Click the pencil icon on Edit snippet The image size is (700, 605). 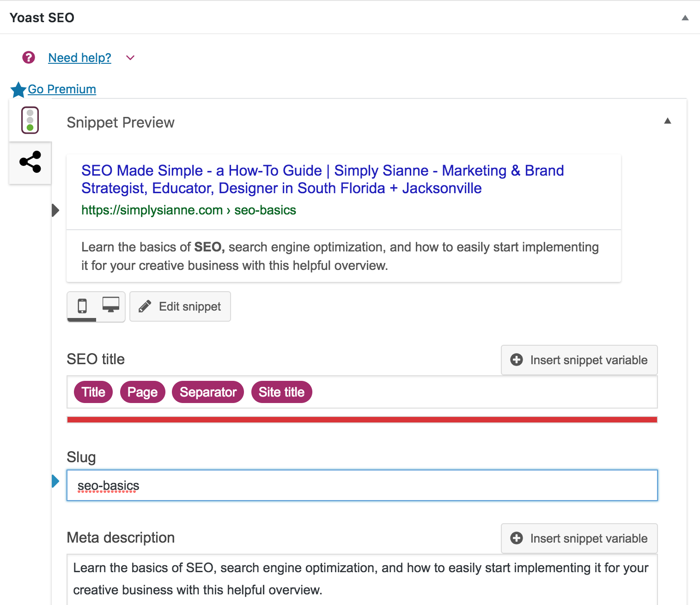click(x=145, y=306)
